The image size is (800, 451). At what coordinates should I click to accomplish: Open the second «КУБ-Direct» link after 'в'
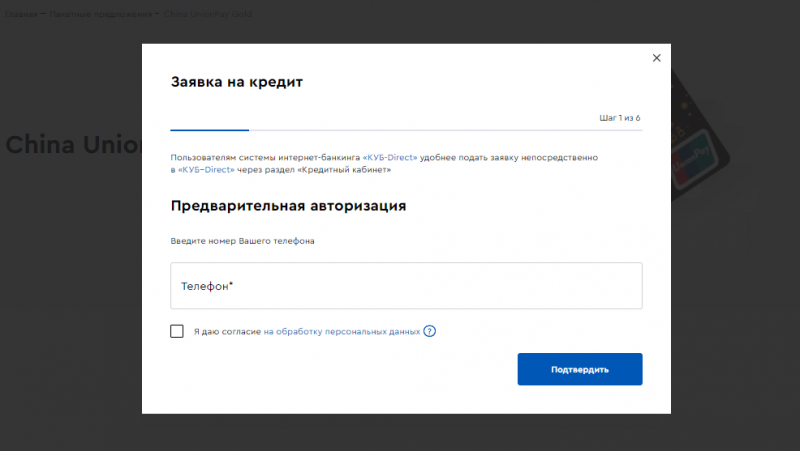(206, 170)
